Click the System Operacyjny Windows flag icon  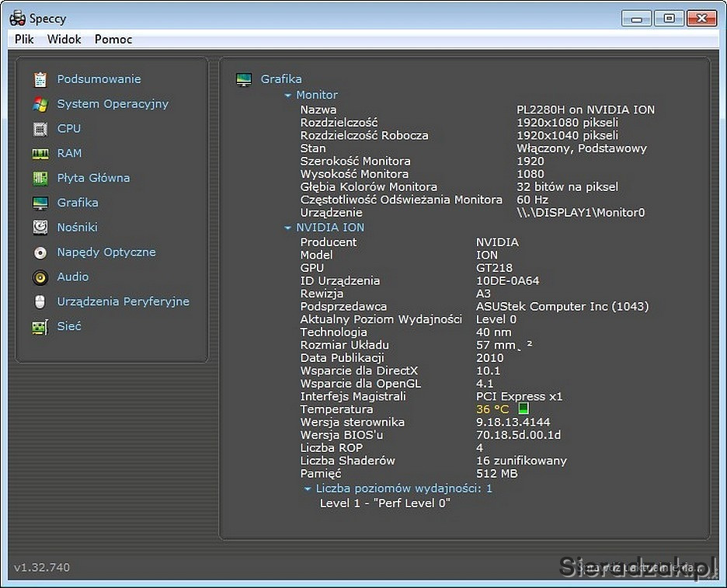click(x=40, y=104)
